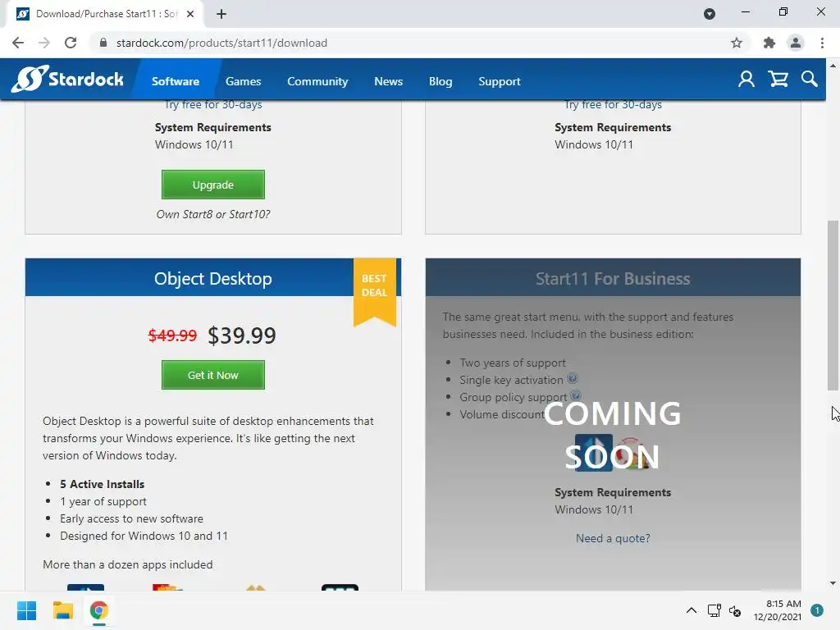Go to the News section

tap(388, 81)
